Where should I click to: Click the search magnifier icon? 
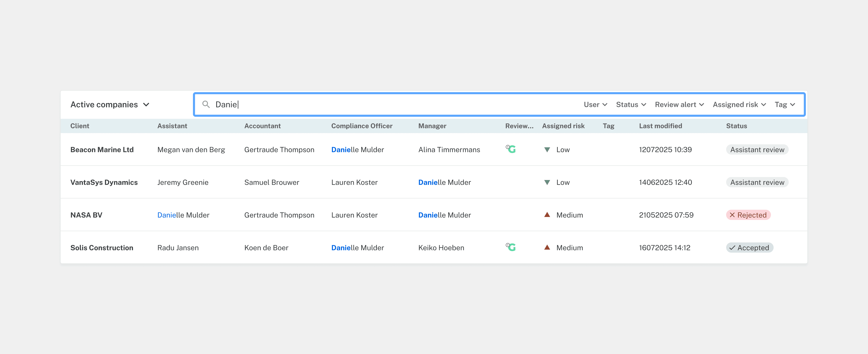point(206,104)
